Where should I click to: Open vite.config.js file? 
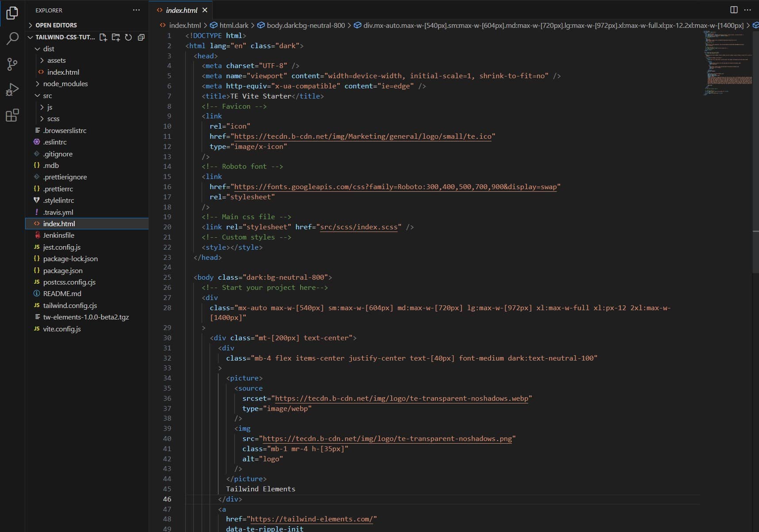[x=87, y=329]
